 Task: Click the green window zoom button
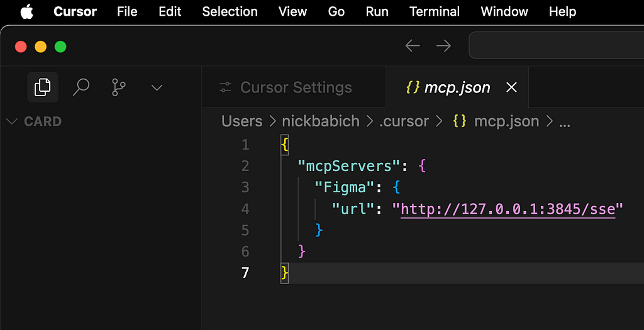click(60, 47)
